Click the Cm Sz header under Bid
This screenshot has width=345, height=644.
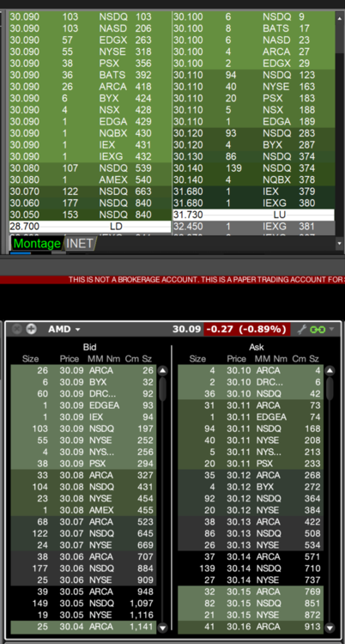pos(138,359)
